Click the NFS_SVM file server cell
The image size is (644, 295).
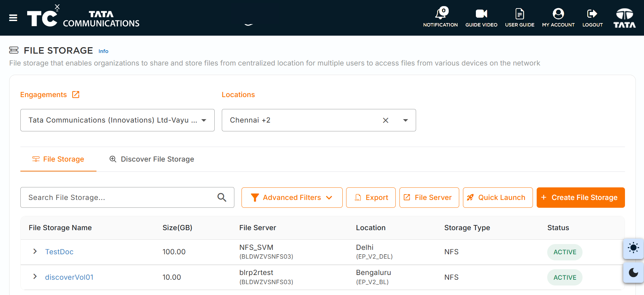(x=266, y=252)
